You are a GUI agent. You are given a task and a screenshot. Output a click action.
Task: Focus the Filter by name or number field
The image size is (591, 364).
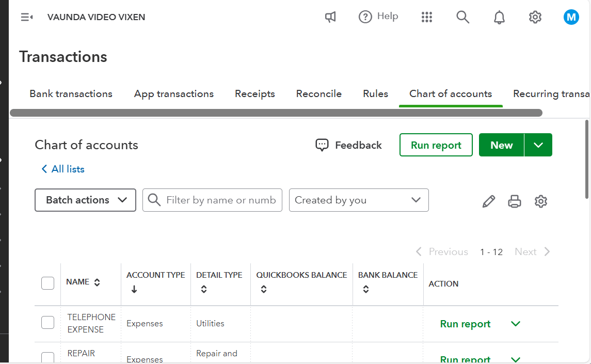point(212,200)
